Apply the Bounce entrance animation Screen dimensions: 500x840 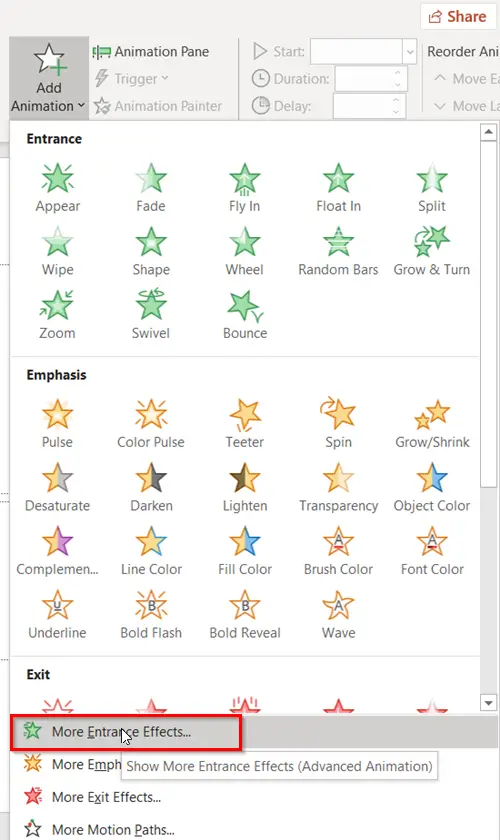tap(245, 315)
